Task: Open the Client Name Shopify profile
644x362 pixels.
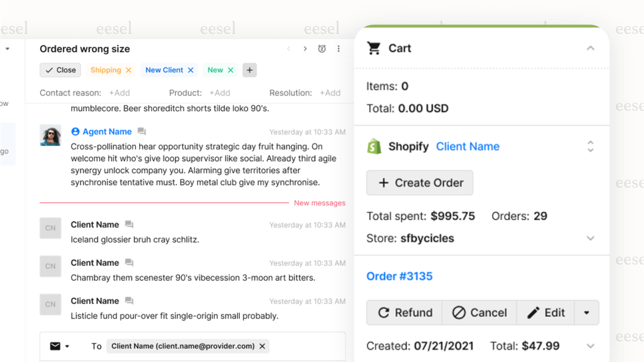Action: click(467, 146)
